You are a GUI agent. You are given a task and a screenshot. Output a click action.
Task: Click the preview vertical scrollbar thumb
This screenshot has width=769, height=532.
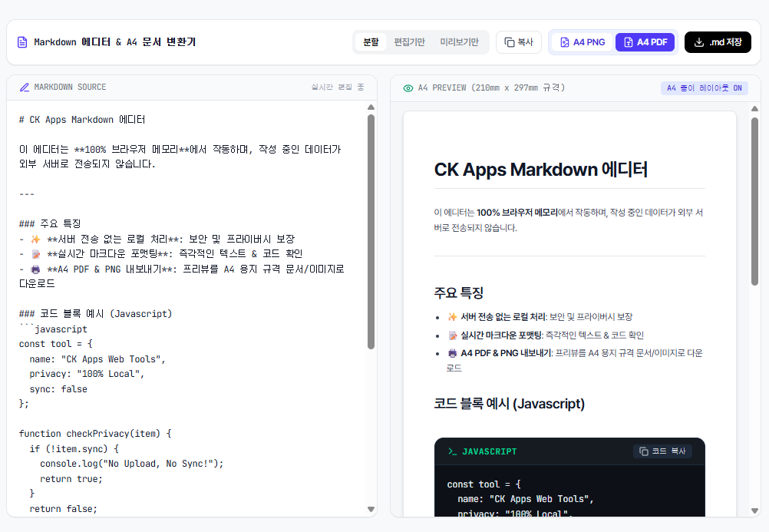click(754, 201)
